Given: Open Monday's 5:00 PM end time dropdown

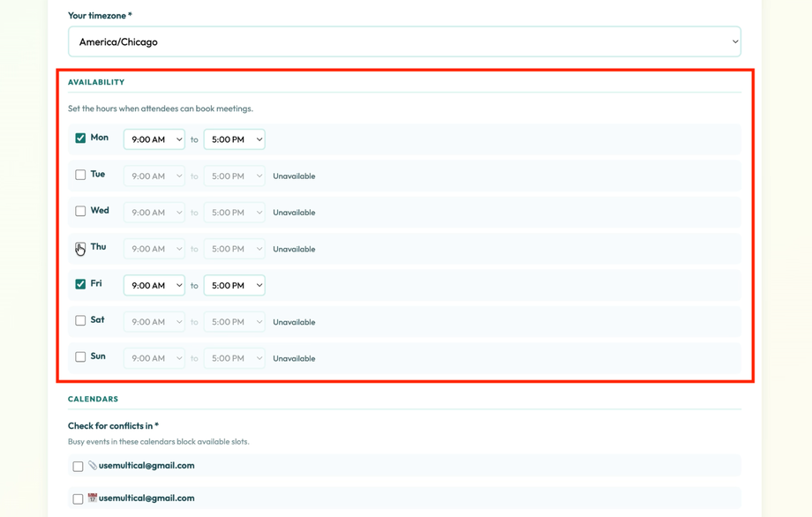Looking at the screenshot, I should (x=234, y=139).
